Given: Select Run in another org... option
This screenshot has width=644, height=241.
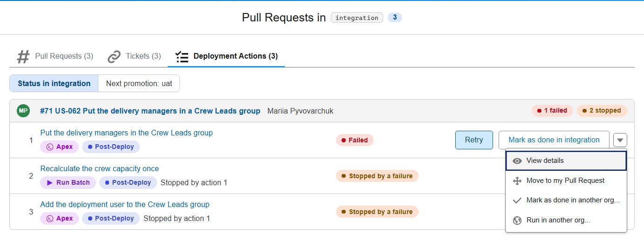Looking at the screenshot, I should coord(566,221).
